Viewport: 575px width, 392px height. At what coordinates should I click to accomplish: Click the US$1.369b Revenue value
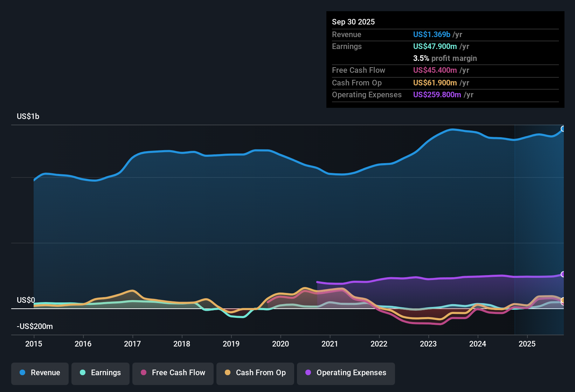431,34
